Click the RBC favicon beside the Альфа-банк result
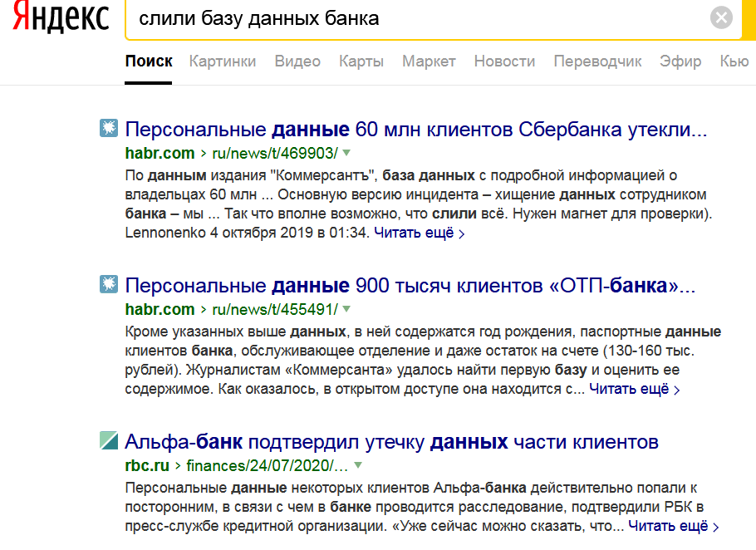 pos(109,440)
